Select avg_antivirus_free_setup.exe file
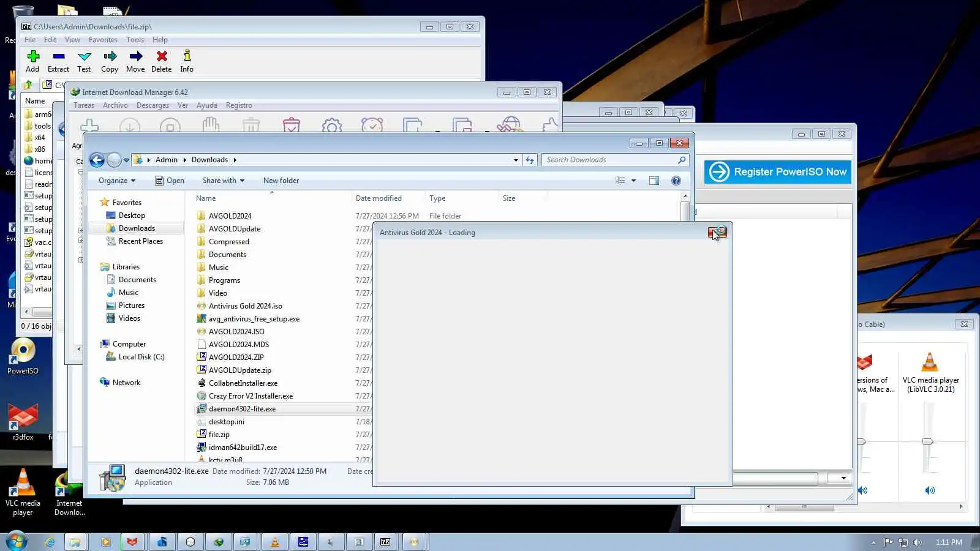The height and width of the screenshot is (551, 980). 254,319
